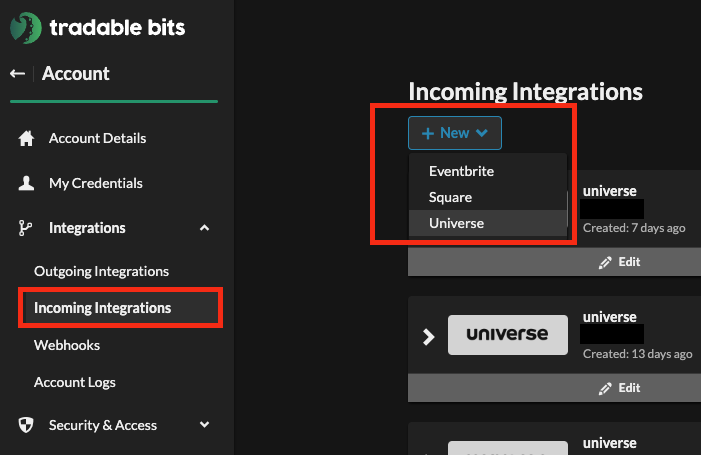Go to Outgoing Integrations

click(x=101, y=271)
